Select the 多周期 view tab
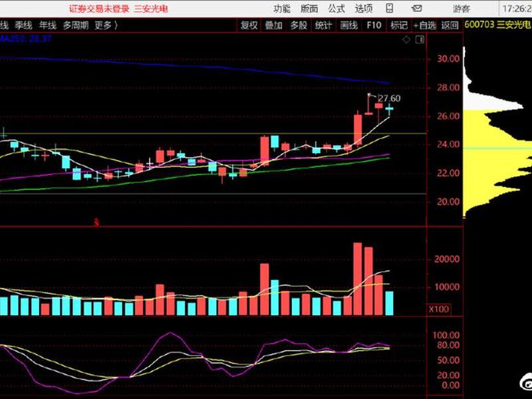 [75, 25]
